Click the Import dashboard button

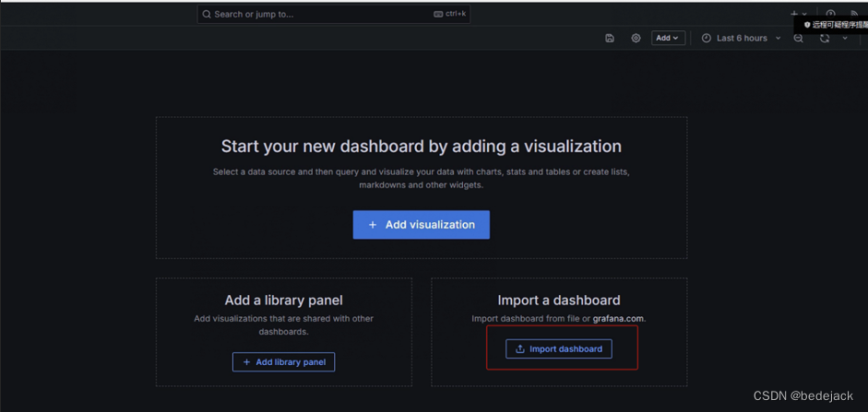[x=558, y=349]
